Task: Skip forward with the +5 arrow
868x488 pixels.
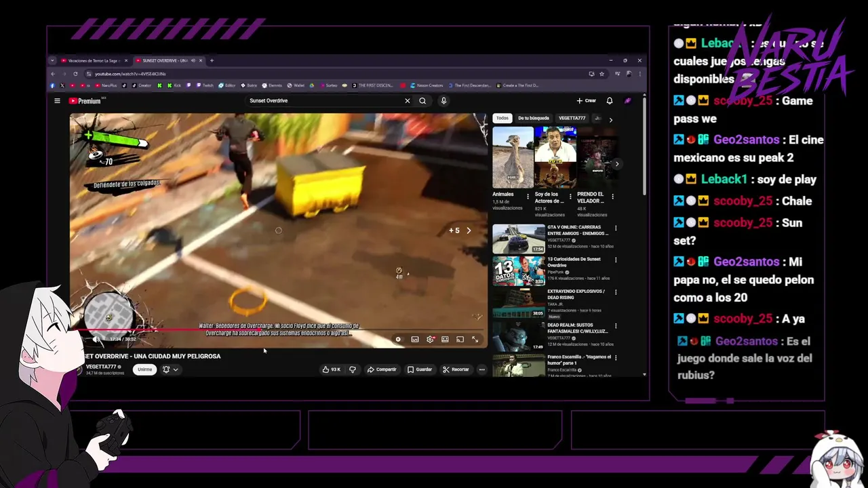Action: tap(460, 230)
